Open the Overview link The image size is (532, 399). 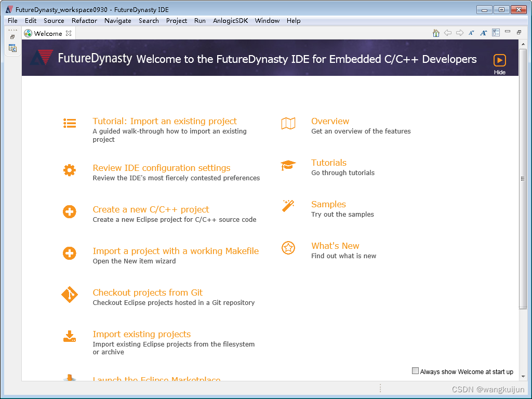(330, 121)
